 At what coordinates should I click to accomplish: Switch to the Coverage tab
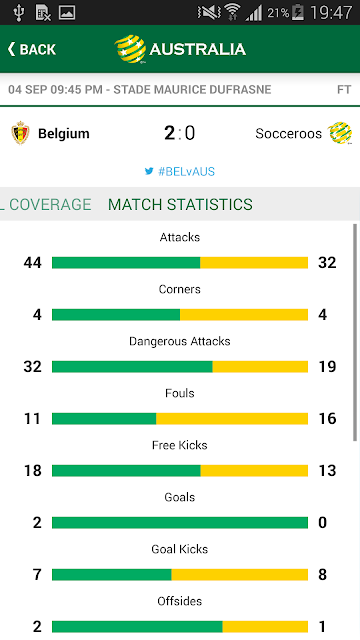tap(45, 204)
